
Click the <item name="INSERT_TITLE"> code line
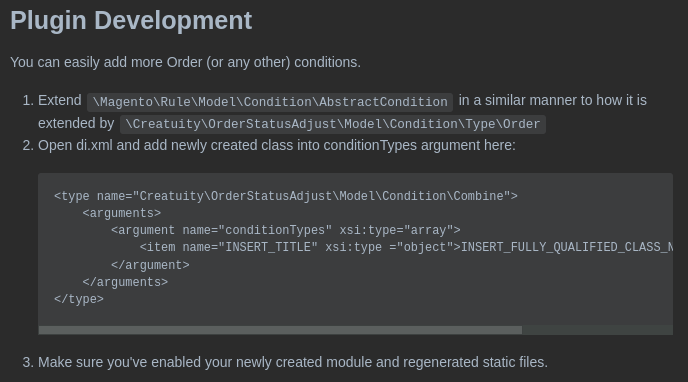(x=406, y=247)
